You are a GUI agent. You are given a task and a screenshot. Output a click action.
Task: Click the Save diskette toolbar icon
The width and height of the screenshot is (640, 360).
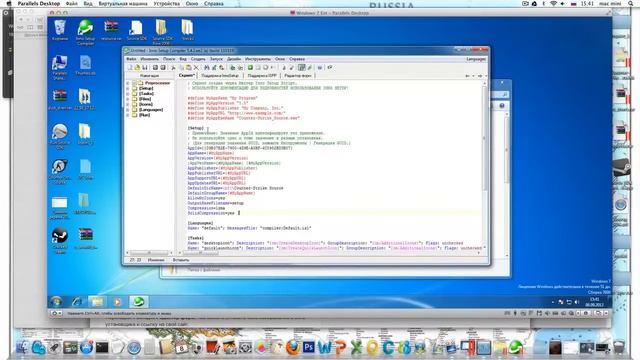[145, 67]
